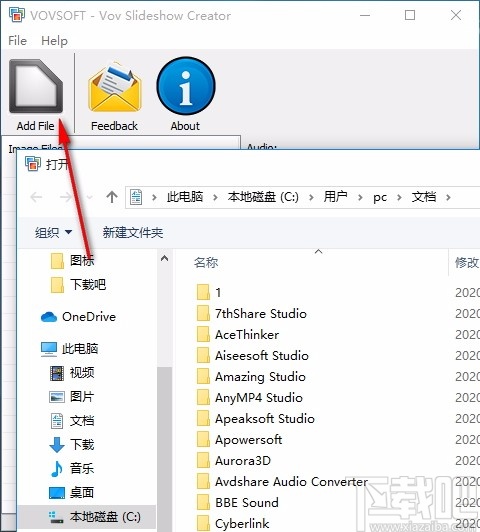This screenshot has height=532, width=480.
Task: Select 用户 in the address breadcrumb
Action: click(335, 197)
